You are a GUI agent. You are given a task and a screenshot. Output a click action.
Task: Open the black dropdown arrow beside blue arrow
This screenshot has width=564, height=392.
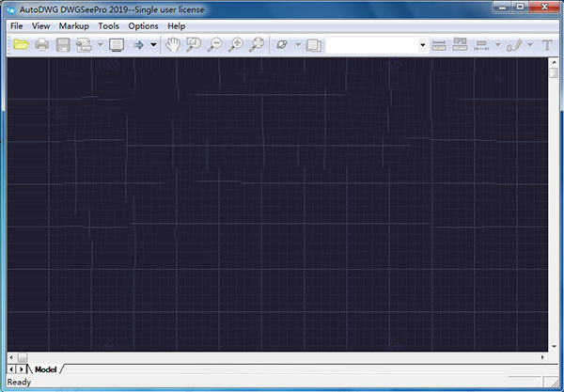pos(153,45)
